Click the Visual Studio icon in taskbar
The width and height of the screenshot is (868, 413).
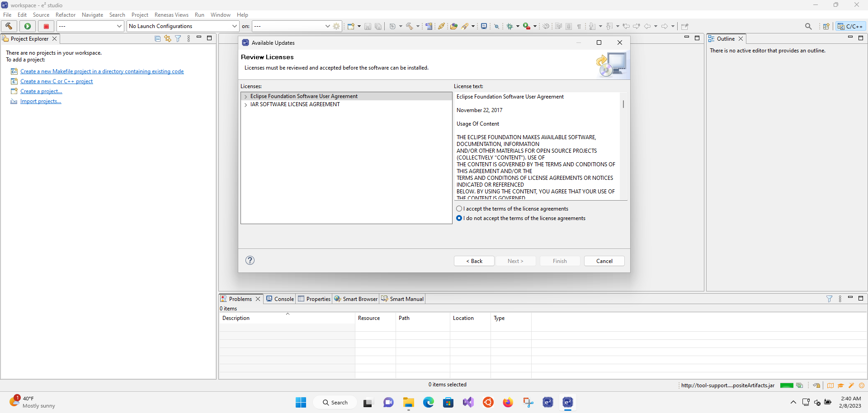point(468,402)
